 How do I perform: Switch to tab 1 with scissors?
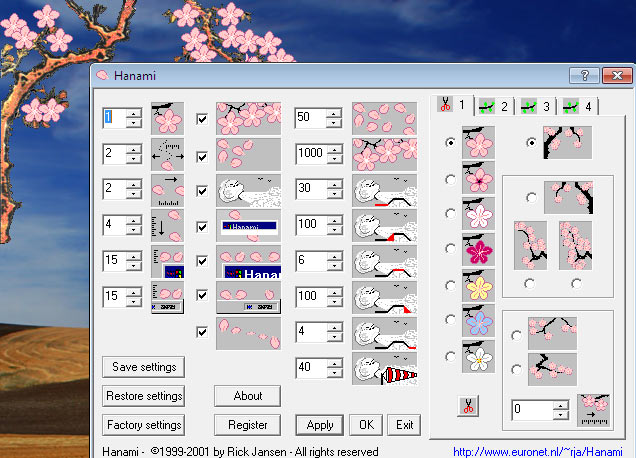(x=453, y=105)
